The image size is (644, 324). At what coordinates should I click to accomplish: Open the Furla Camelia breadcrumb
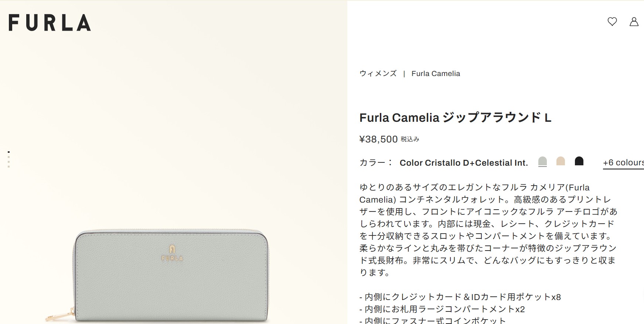[x=436, y=73]
